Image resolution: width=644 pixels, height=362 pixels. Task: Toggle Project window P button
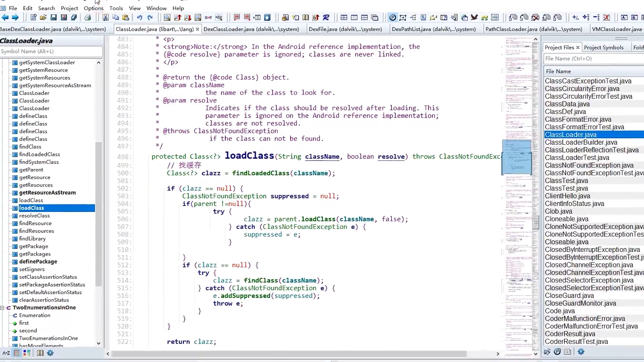[x=392, y=17]
